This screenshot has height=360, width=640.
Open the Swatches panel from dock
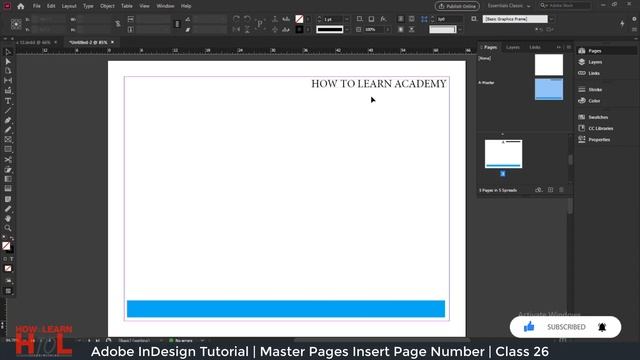(x=594, y=117)
